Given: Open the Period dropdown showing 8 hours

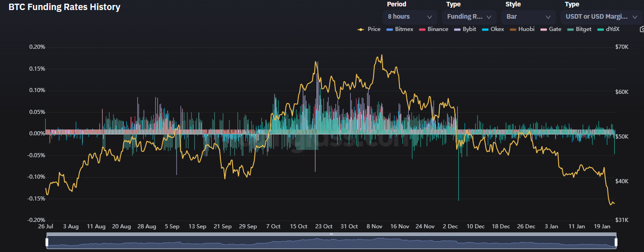Looking at the screenshot, I should [410, 17].
